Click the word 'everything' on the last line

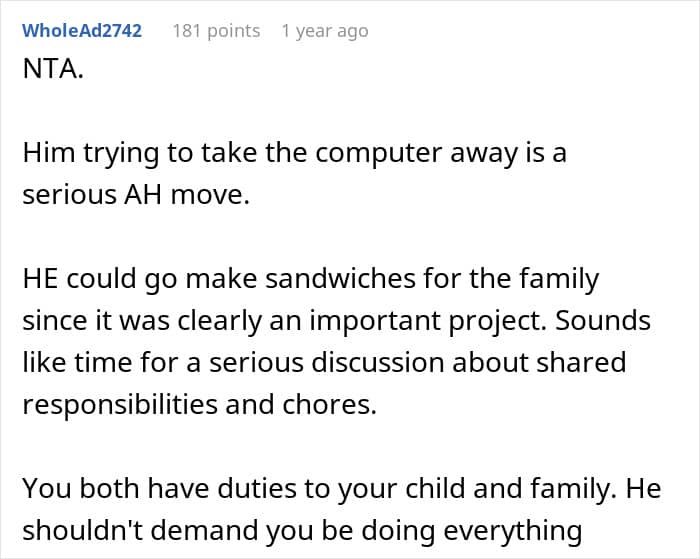[x=513, y=532]
